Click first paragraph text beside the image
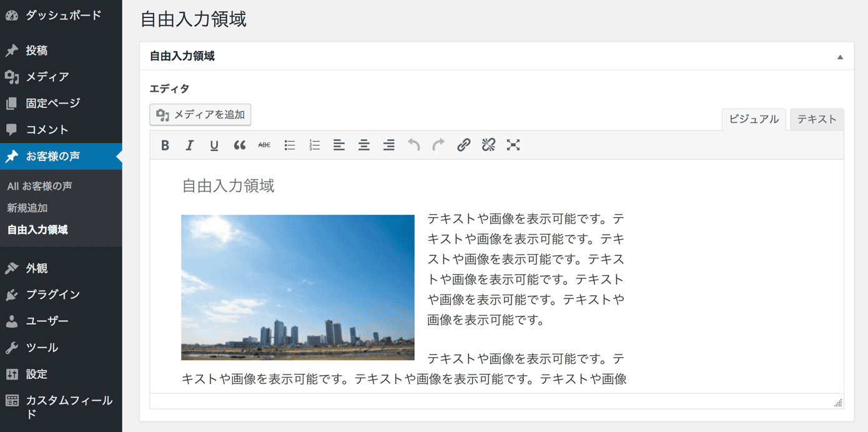Image resolution: width=868 pixels, height=432 pixels. (526, 270)
